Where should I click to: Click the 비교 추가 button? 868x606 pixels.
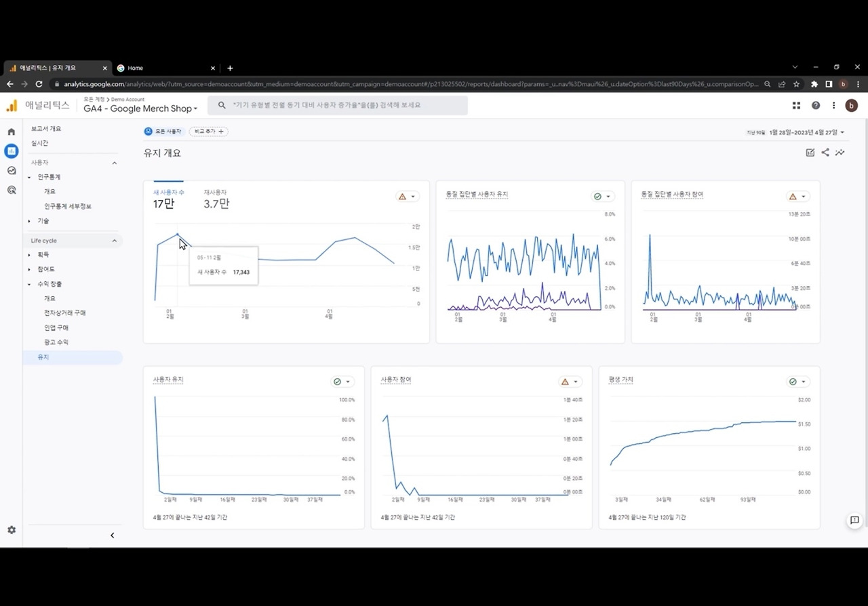(208, 132)
